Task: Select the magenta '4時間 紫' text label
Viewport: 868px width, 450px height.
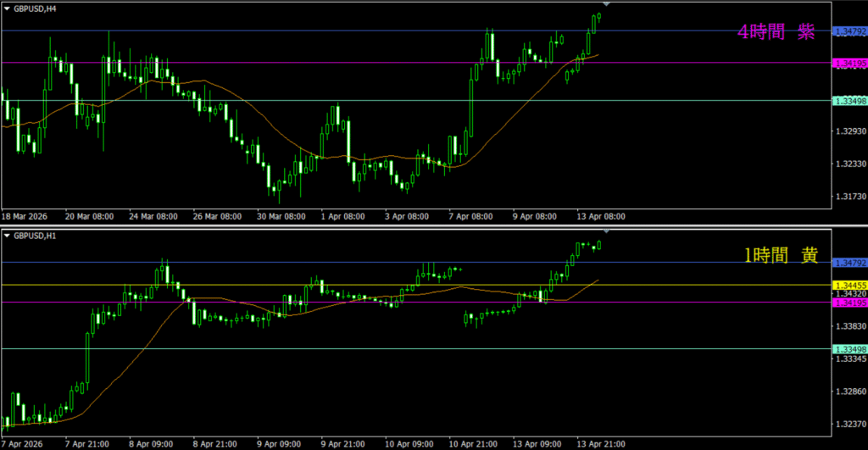Action: coord(776,32)
